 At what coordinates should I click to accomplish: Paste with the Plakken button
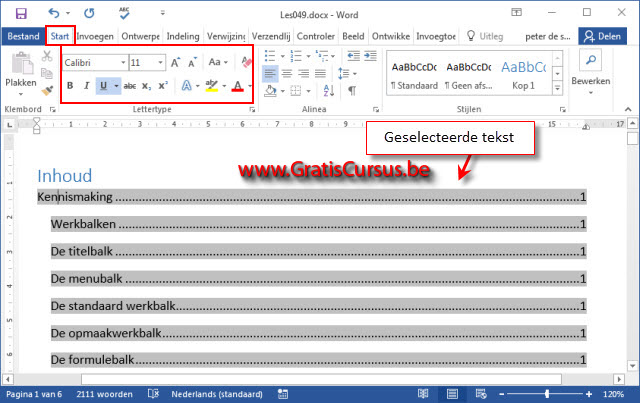pos(21,73)
